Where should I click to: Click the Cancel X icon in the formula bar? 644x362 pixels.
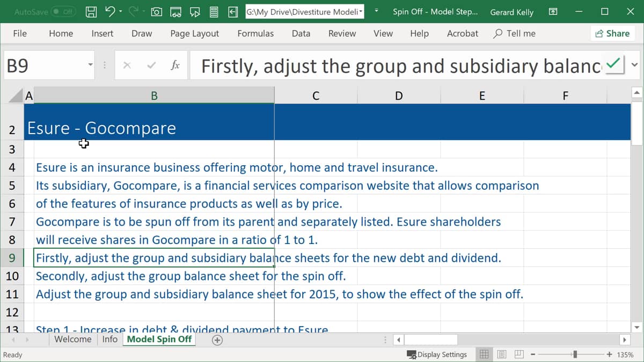pyautogui.click(x=127, y=65)
